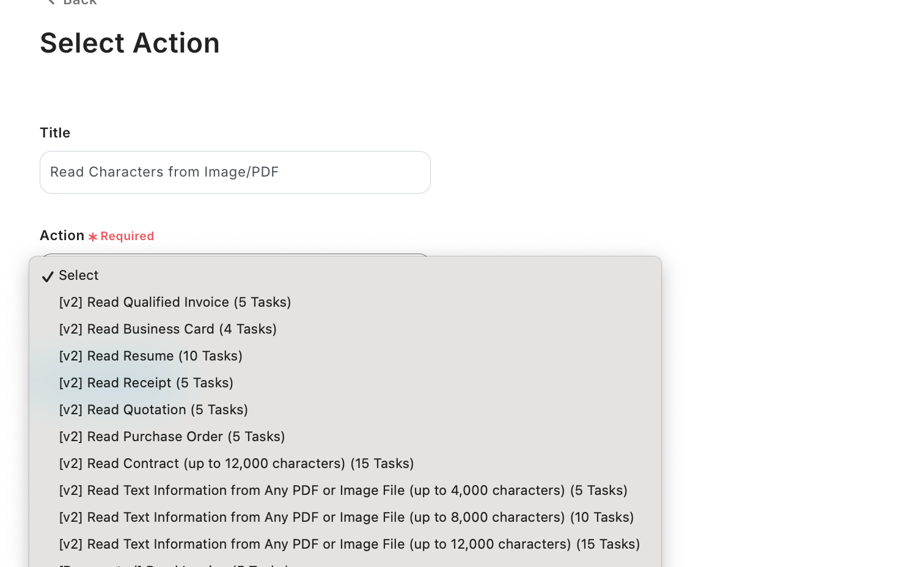The height and width of the screenshot is (567, 924).
Task: Focus the Title input with Read Characters text
Action: (235, 172)
